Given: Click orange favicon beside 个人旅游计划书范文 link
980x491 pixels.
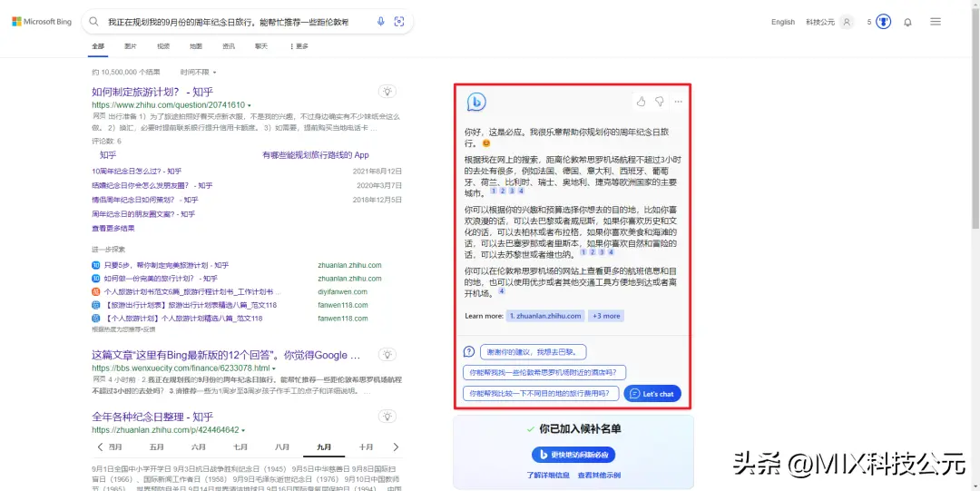Looking at the screenshot, I should (96, 292).
